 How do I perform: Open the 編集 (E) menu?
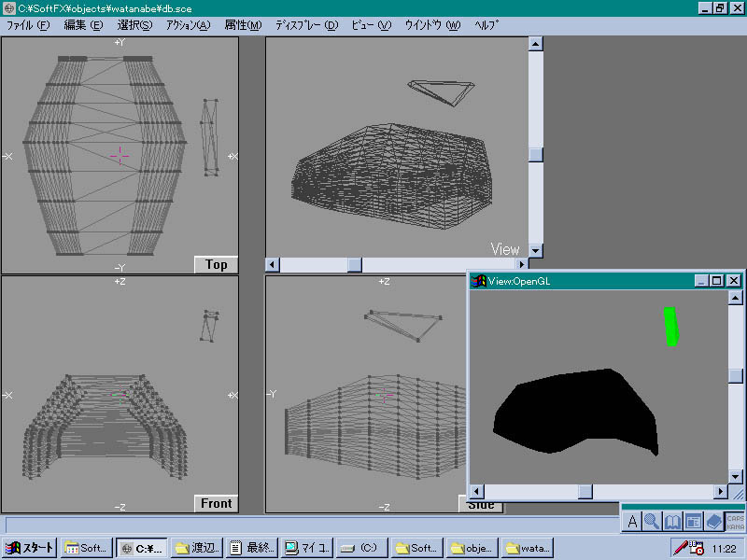[83, 25]
